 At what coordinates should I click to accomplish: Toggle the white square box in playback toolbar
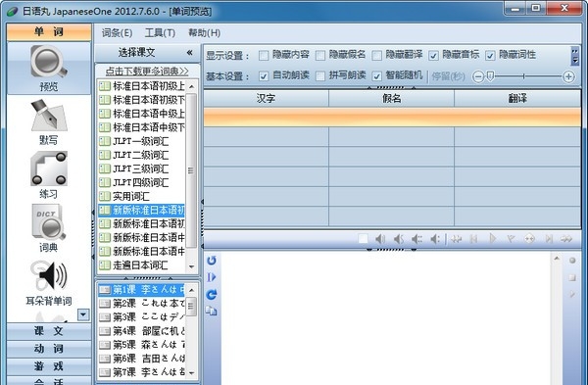363,239
